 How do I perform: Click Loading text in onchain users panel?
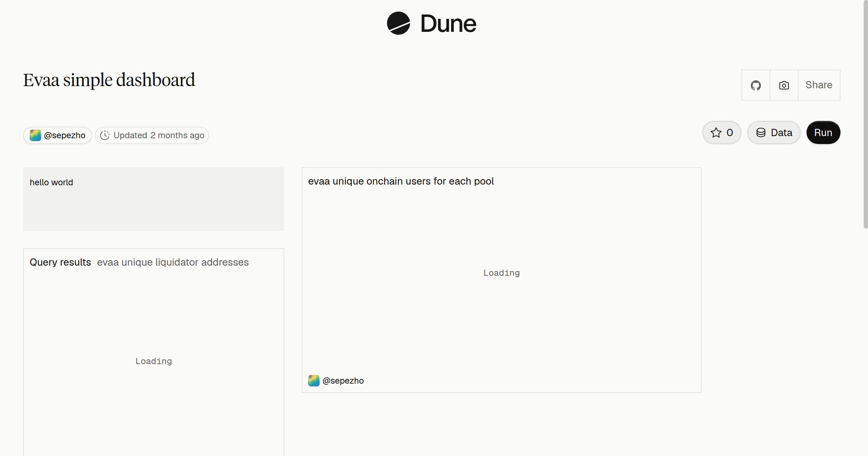pos(501,273)
